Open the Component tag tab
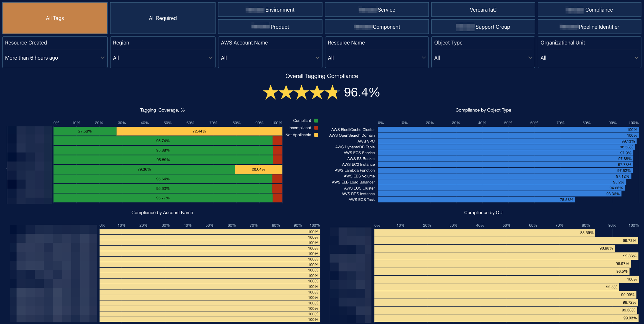The height and width of the screenshot is (324, 644). pos(377,27)
